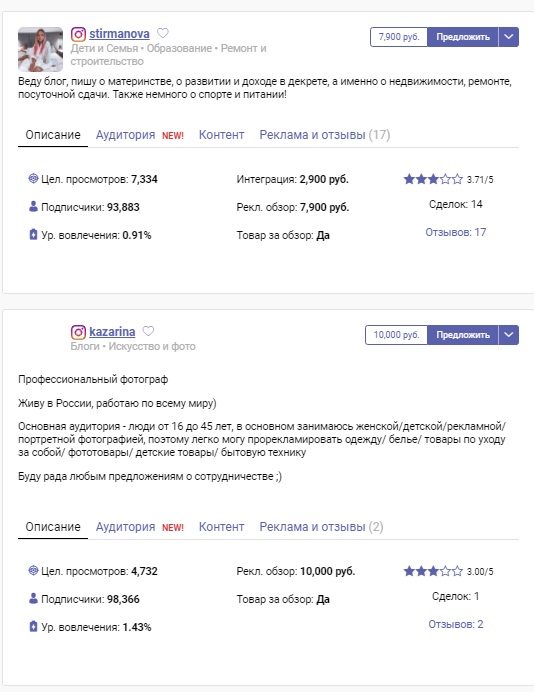Toggle the favorite heart for kazarina
Image resolution: width=534 pixels, height=692 pixels.
148,331
